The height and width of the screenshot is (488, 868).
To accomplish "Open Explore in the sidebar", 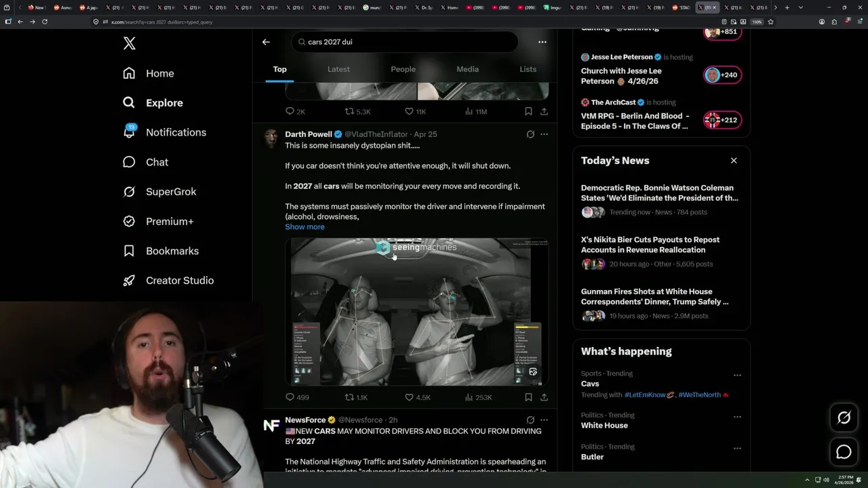I will pos(153,103).
